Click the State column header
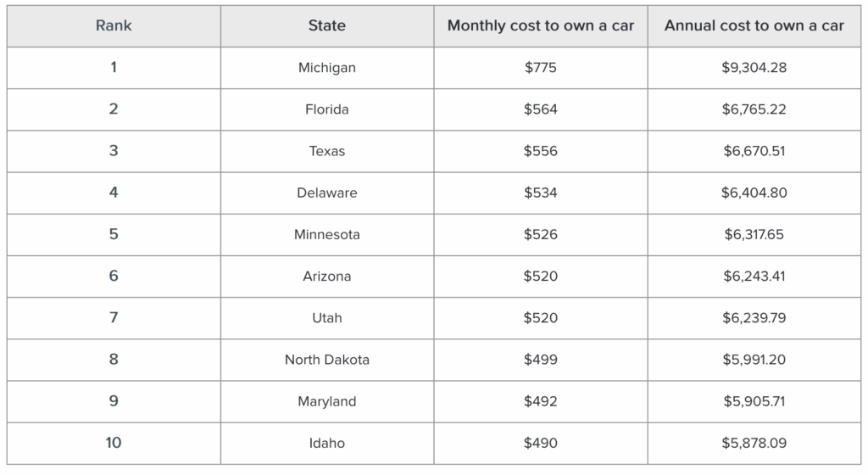Viewport: 868px width, 475px height. pos(326,25)
